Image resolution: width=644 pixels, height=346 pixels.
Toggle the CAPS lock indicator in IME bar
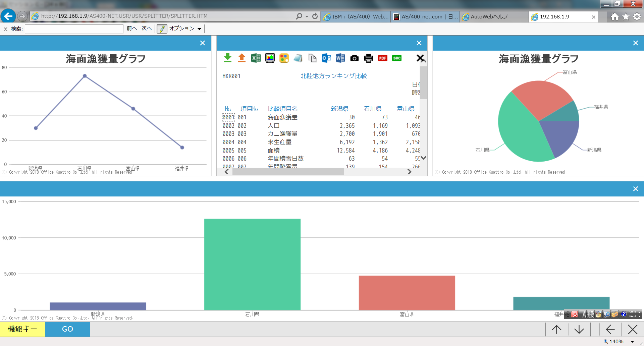(x=633, y=312)
